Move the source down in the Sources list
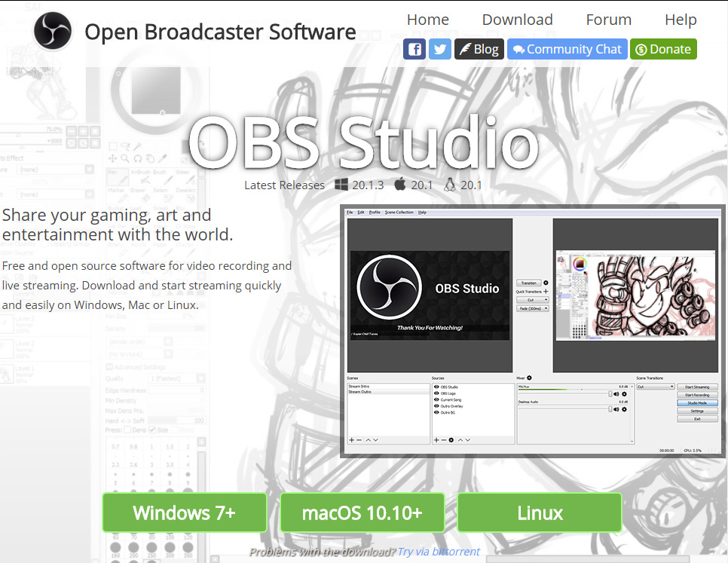The width and height of the screenshot is (728, 563). [x=468, y=440]
